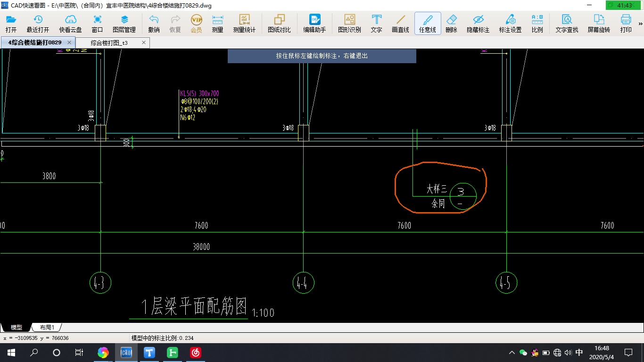
Task: Click 模型中的标注比例:0.234 status text
Action: pos(162,338)
